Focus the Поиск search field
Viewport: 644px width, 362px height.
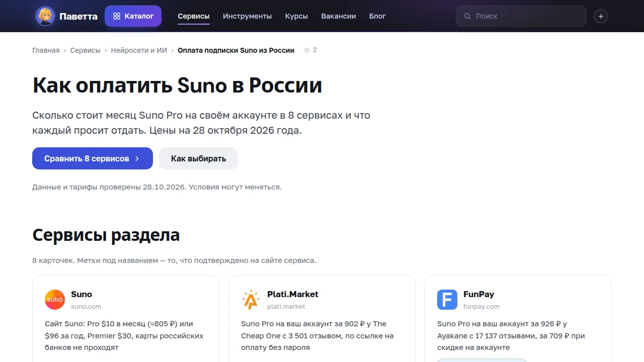click(521, 16)
